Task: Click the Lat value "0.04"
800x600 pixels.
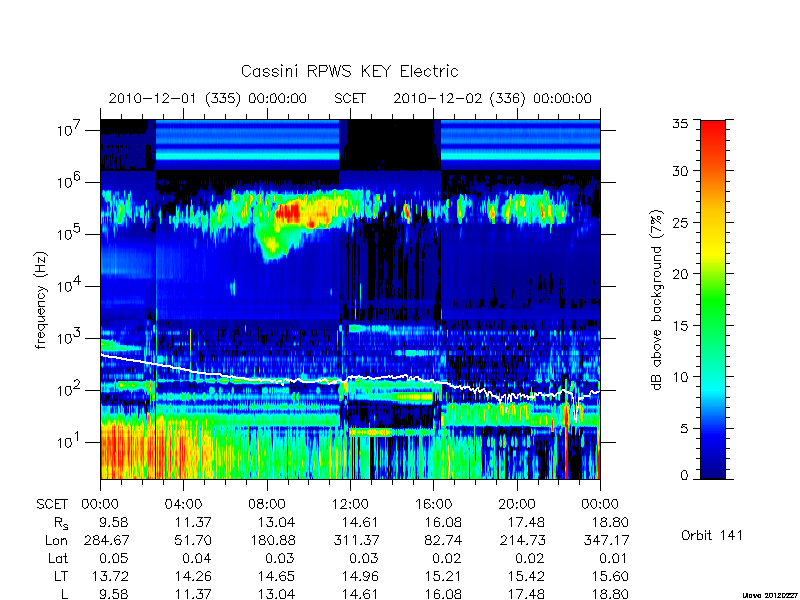Action: pyautogui.click(x=197, y=558)
